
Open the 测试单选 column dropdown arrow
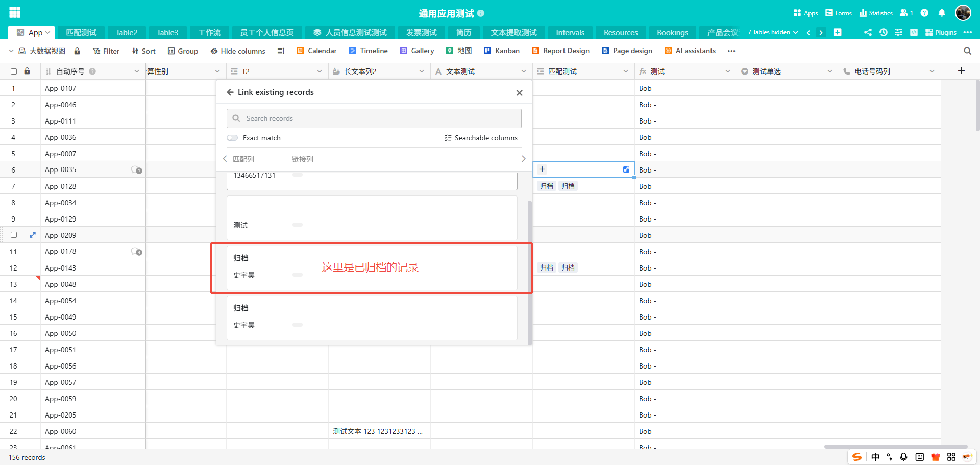click(x=830, y=71)
